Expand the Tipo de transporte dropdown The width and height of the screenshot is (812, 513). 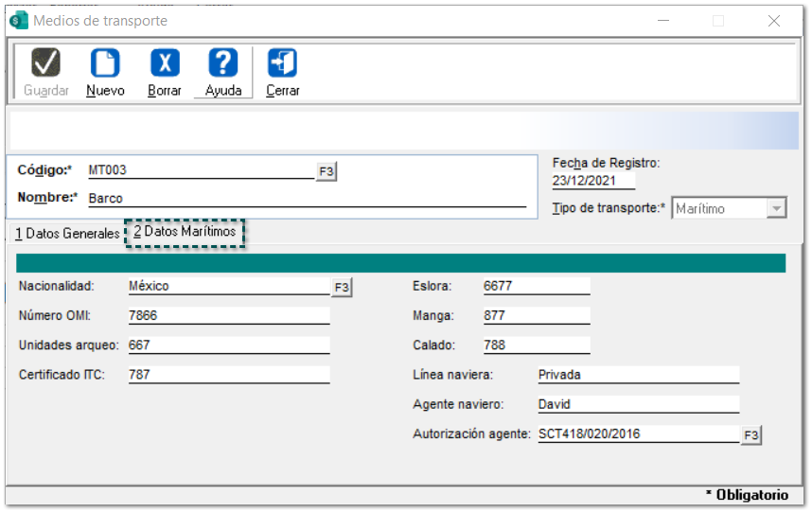coord(776,209)
